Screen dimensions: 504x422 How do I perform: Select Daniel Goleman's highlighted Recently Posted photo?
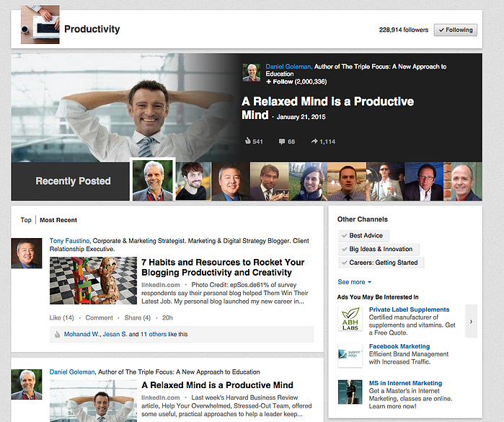click(152, 180)
